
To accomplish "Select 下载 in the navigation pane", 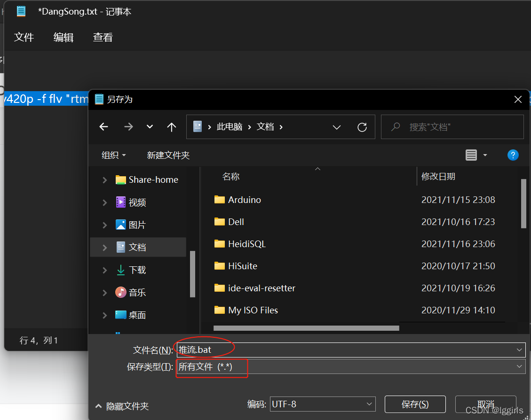I will (x=131, y=270).
